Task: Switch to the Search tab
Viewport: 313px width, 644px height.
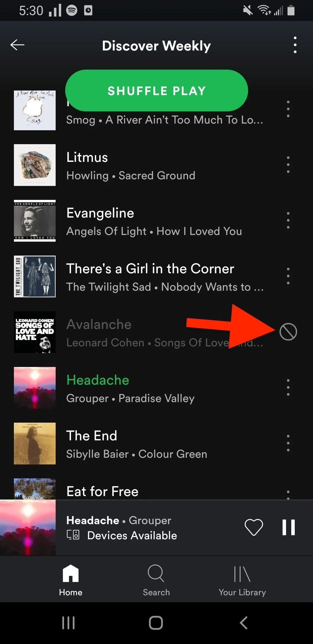Action: [156, 580]
